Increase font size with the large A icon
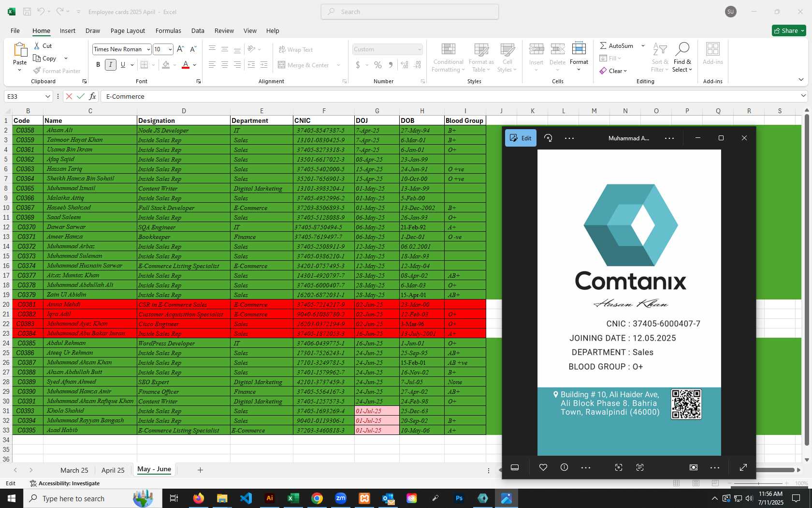The width and height of the screenshot is (812, 508). coord(180,49)
